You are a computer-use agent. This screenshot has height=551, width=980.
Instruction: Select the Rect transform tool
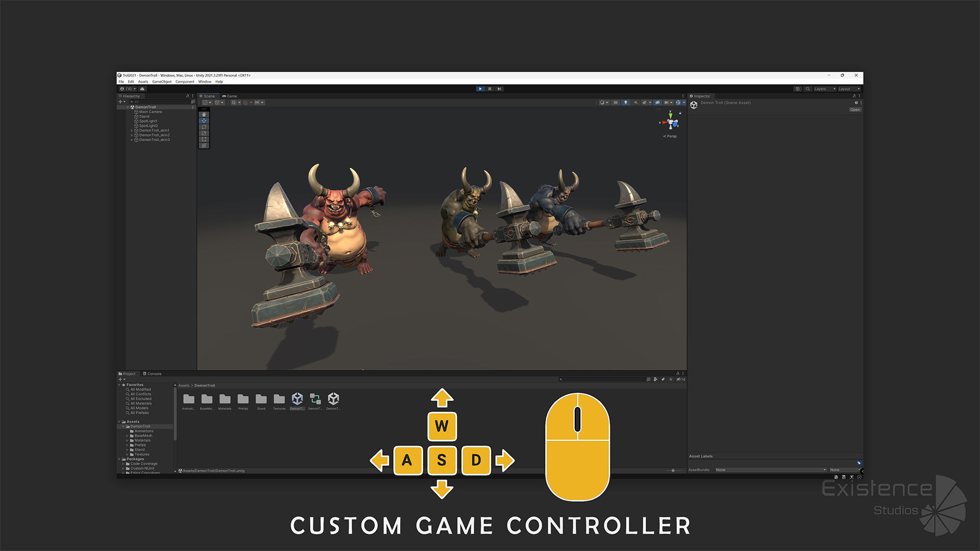tap(204, 139)
